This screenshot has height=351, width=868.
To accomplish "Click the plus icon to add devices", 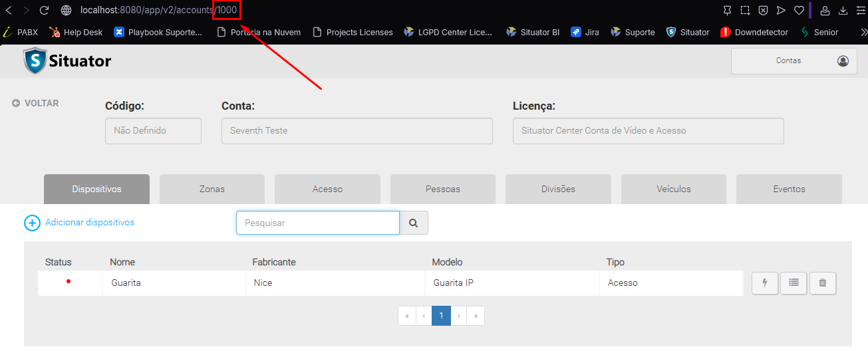I will click(x=32, y=223).
